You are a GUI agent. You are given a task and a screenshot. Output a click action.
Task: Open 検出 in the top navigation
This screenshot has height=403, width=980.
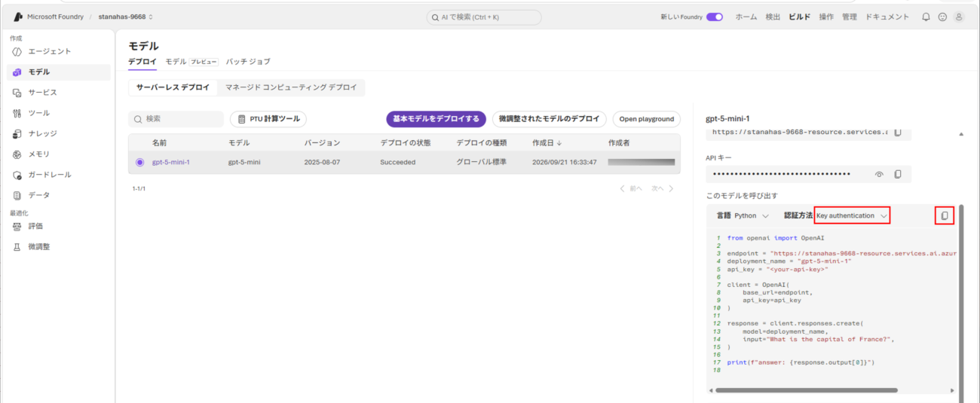pyautogui.click(x=773, y=17)
